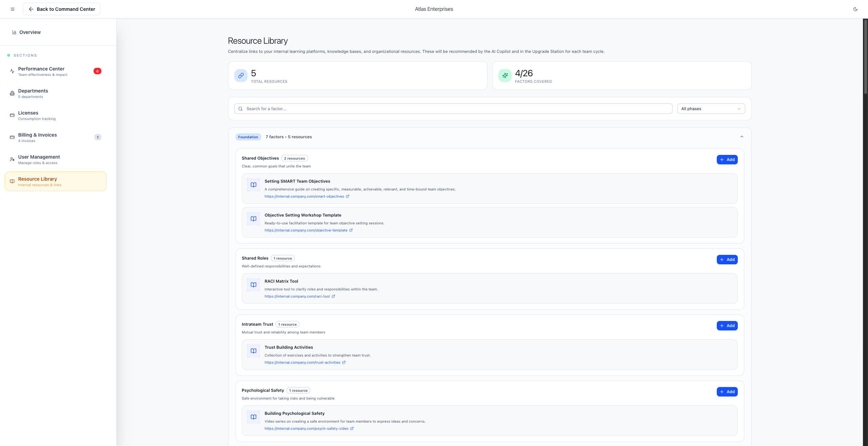Click the Performance Center pulse icon
Screen dimensions: 868x446
(x=12, y=71)
